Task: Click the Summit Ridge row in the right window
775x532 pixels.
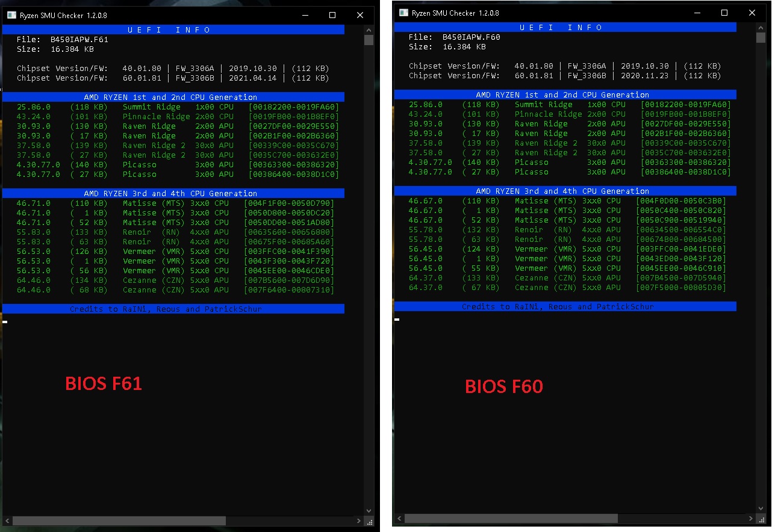Action: point(570,104)
